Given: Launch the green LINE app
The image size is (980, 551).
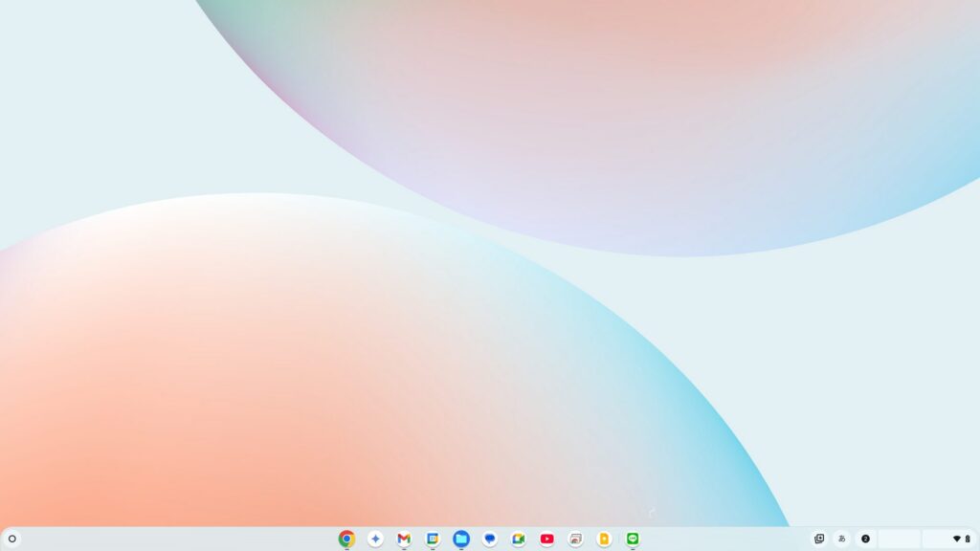Looking at the screenshot, I should click(x=633, y=539).
